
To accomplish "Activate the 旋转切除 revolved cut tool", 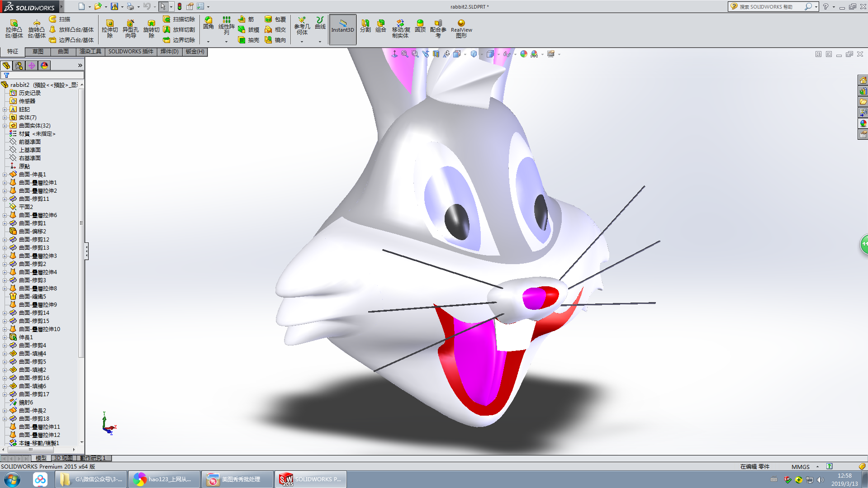I will click(x=151, y=29).
